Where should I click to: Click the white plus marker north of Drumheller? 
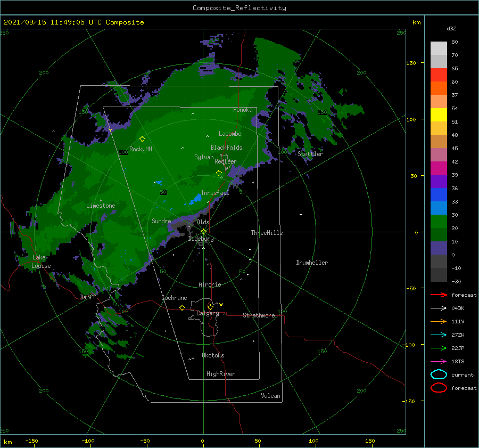(301, 214)
